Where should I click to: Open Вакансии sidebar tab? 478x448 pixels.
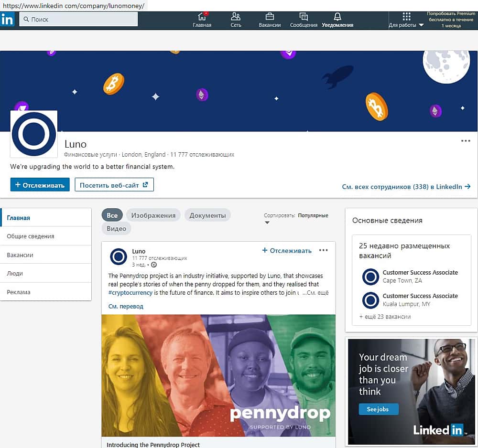coord(46,255)
